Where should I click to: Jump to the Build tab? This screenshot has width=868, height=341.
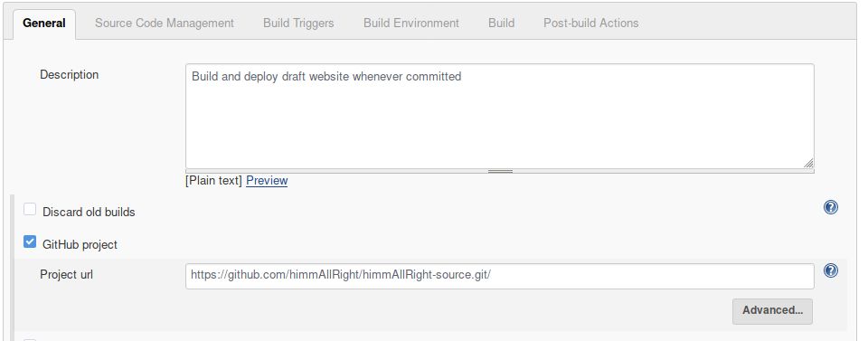502,24
